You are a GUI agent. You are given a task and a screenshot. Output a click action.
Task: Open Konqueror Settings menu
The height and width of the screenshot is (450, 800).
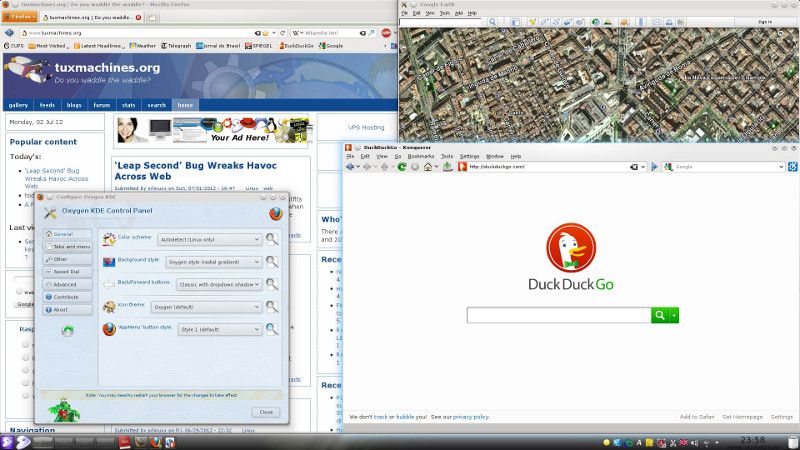click(x=469, y=156)
